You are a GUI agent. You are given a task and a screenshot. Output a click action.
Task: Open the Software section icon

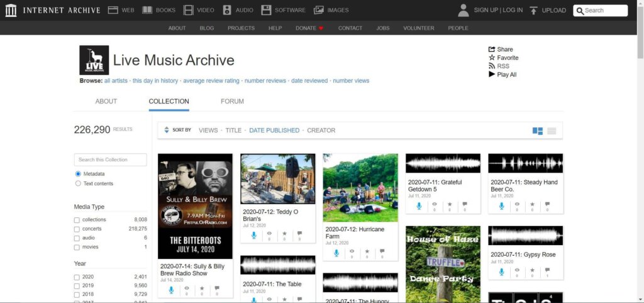pos(266,10)
